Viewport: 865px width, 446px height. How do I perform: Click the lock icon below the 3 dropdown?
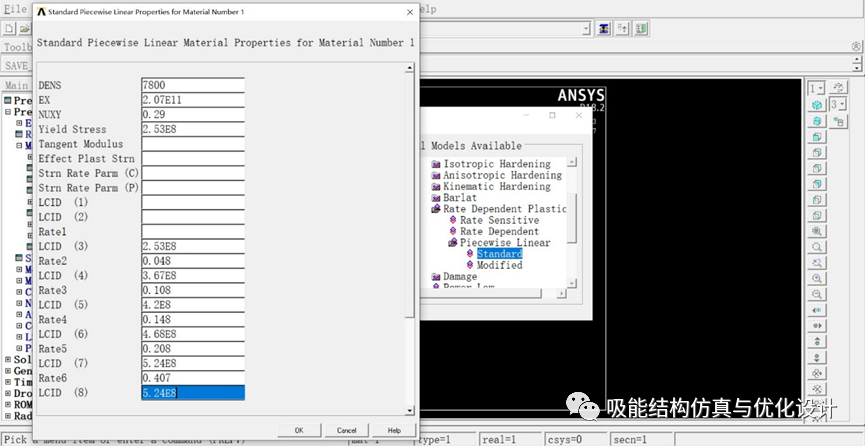(839, 121)
